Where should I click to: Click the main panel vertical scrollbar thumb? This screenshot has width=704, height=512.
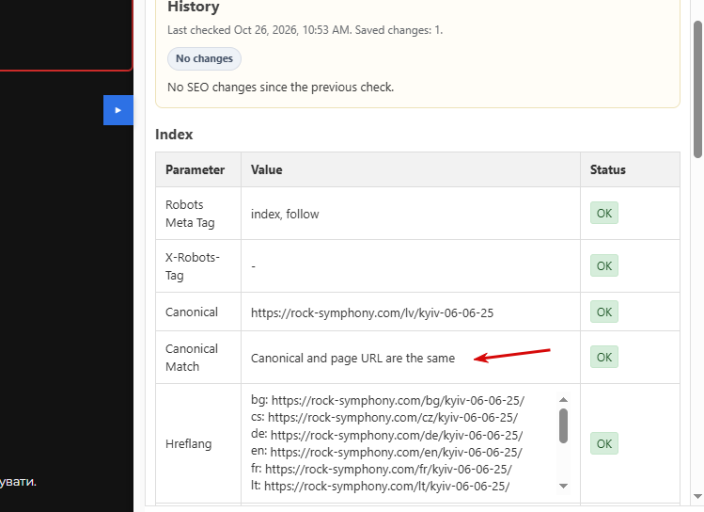698,90
